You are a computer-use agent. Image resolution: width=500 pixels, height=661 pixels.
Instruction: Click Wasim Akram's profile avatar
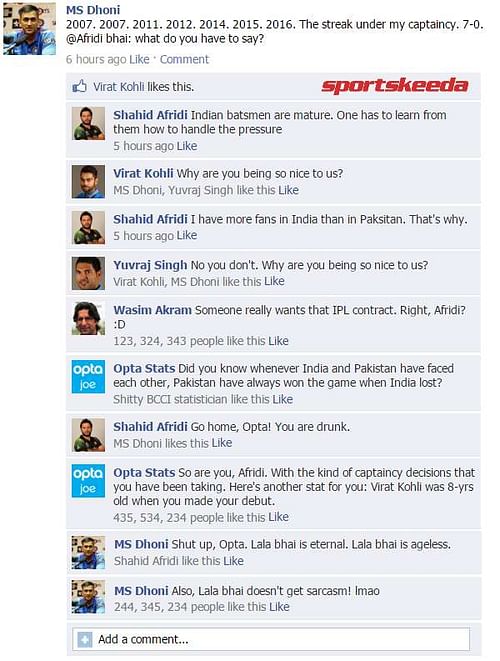click(x=88, y=318)
